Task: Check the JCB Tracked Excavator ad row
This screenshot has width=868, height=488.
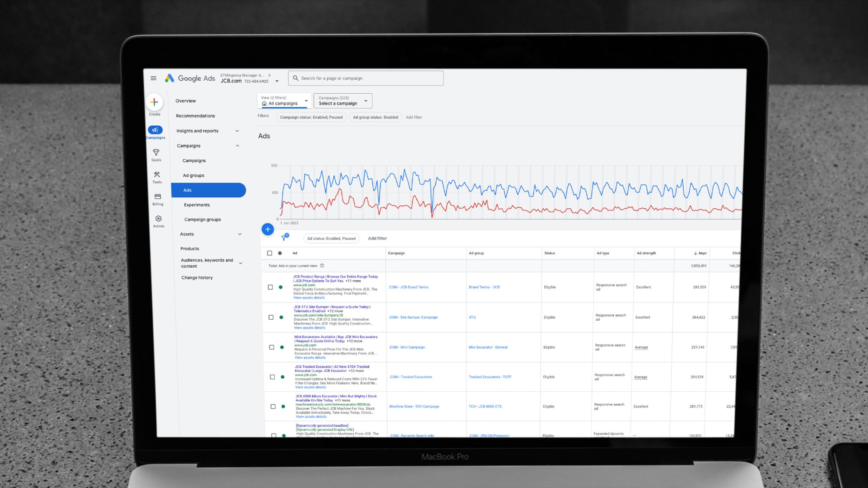Action: (x=273, y=377)
